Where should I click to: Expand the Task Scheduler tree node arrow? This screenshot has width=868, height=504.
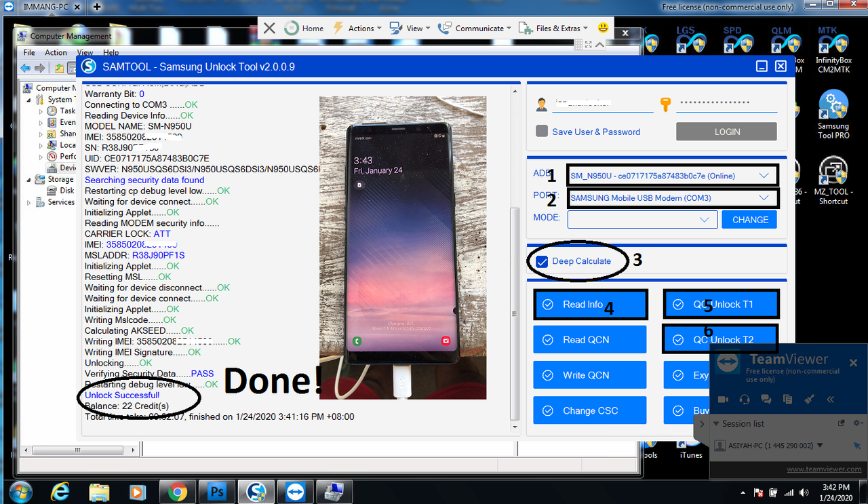(41, 111)
